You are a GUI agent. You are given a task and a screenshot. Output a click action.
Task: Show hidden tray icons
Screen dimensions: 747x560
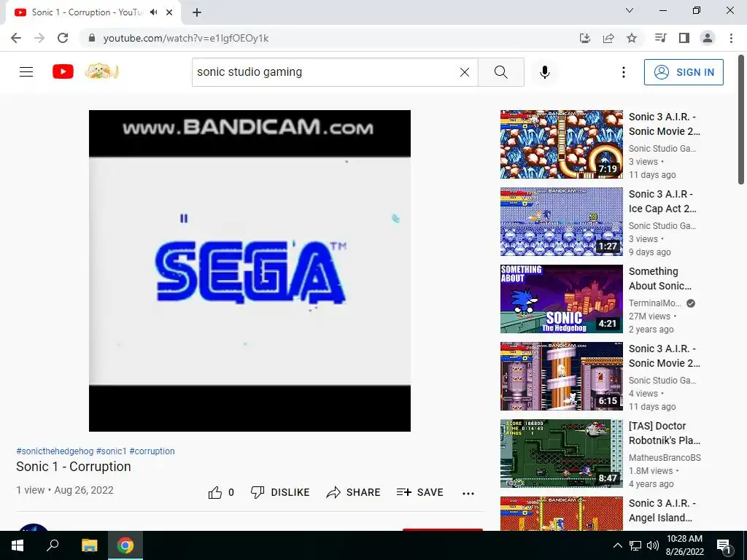coord(617,545)
